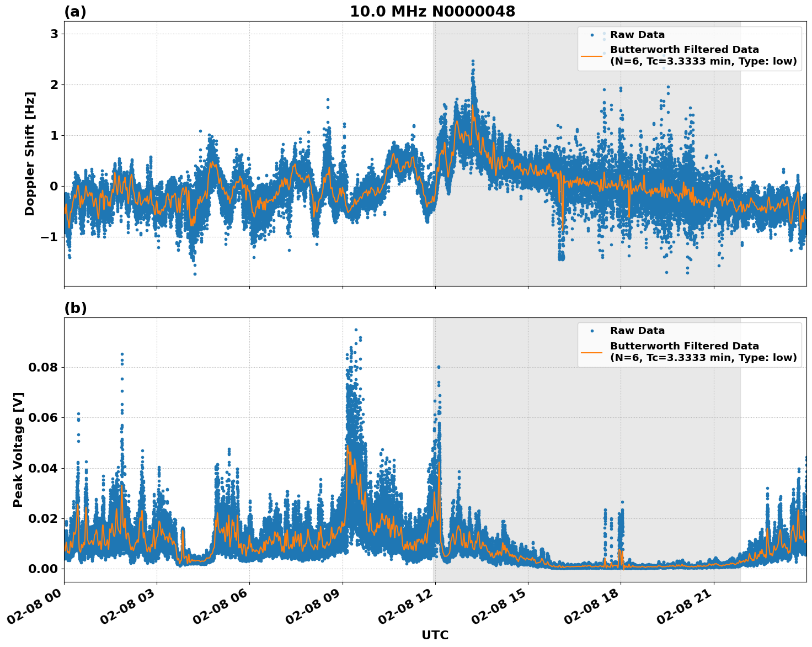The width and height of the screenshot is (812, 647).
Task: Click 'Butterworth Filtered Data' in the top panel legend
Action: click(x=684, y=50)
